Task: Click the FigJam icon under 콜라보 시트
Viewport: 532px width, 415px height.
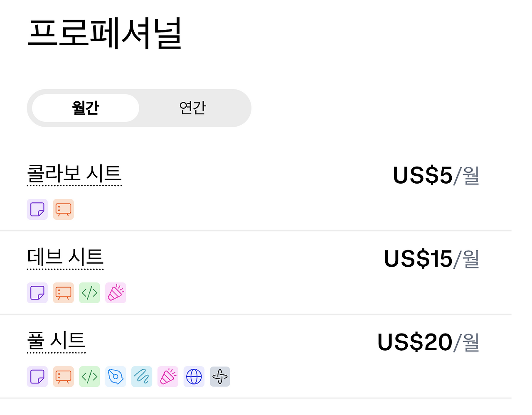Action: [37, 209]
